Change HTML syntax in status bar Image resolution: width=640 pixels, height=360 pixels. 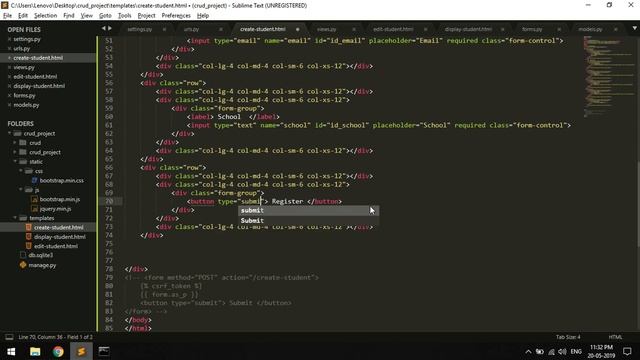tap(615, 337)
